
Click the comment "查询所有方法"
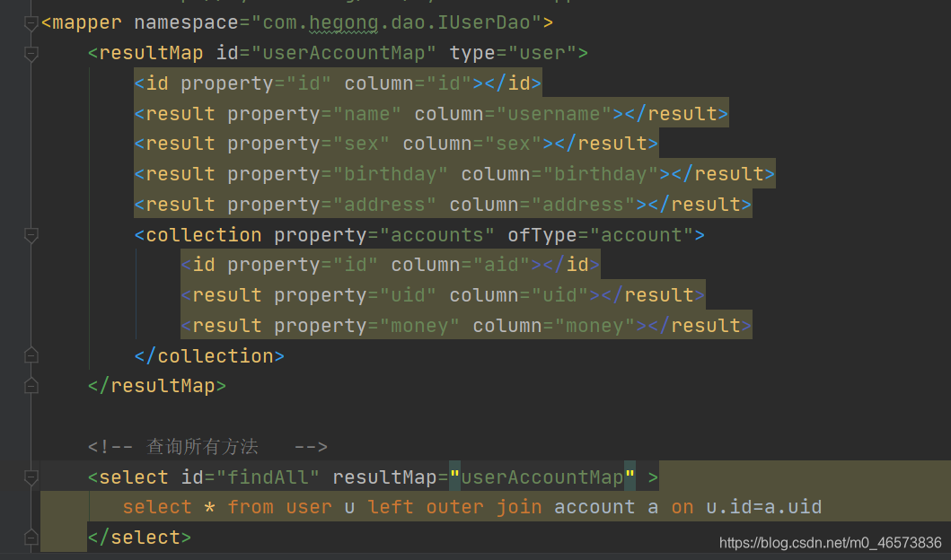[203, 447]
